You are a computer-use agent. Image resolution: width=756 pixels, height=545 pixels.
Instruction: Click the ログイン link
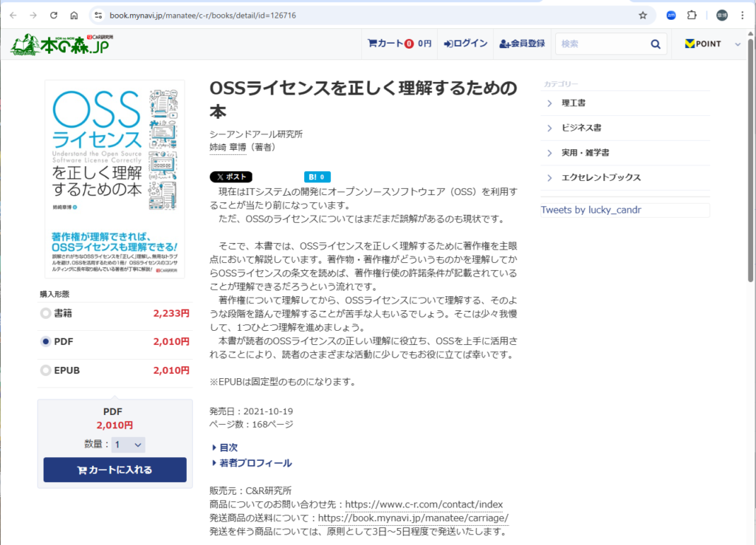[466, 44]
